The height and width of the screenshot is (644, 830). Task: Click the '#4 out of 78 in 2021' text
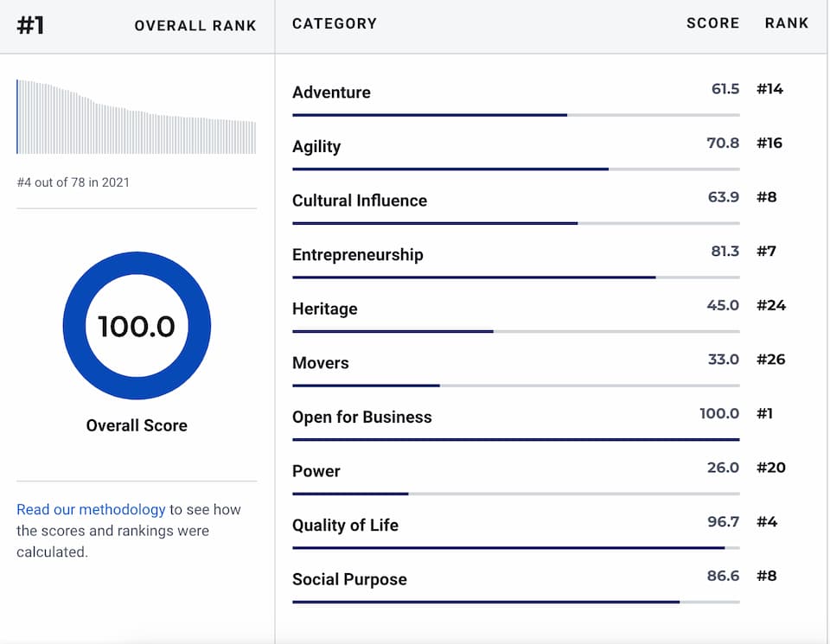point(73,182)
